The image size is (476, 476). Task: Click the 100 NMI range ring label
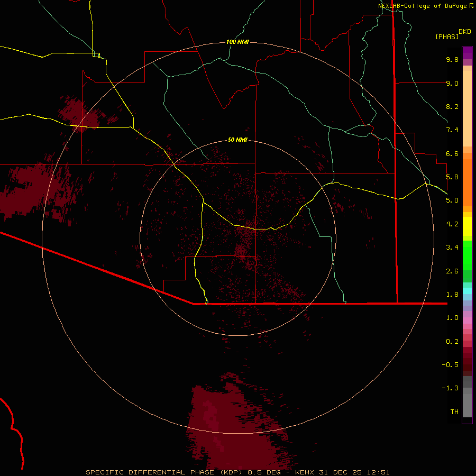[x=237, y=42]
